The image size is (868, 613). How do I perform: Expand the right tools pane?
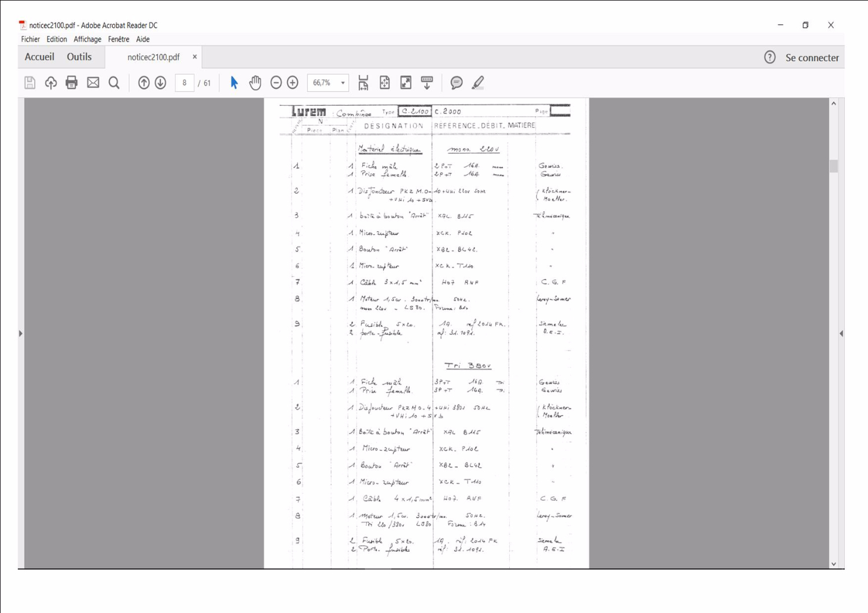coord(841,334)
